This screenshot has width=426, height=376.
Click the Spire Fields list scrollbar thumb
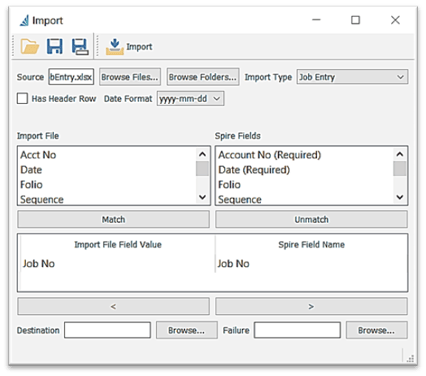pyautogui.click(x=400, y=168)
